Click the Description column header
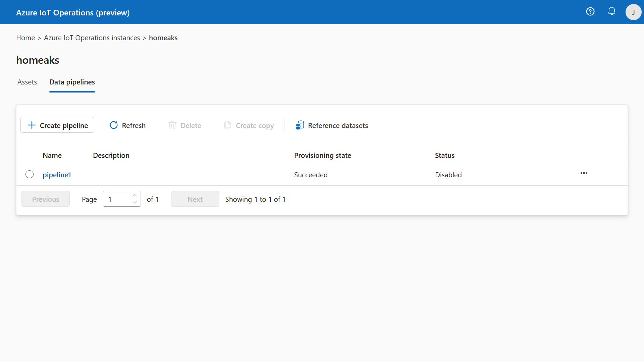644x362 pixels. (111, 155)
